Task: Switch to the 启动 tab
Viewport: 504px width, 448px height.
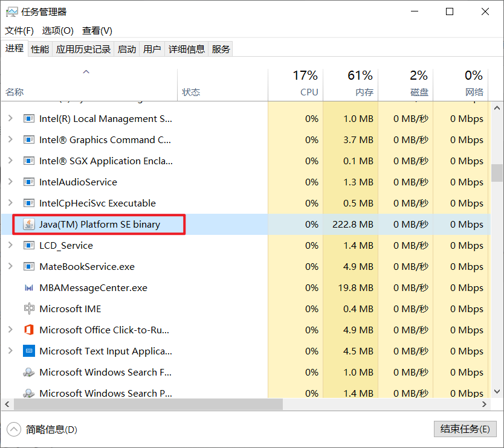Action: pos(127,49)
